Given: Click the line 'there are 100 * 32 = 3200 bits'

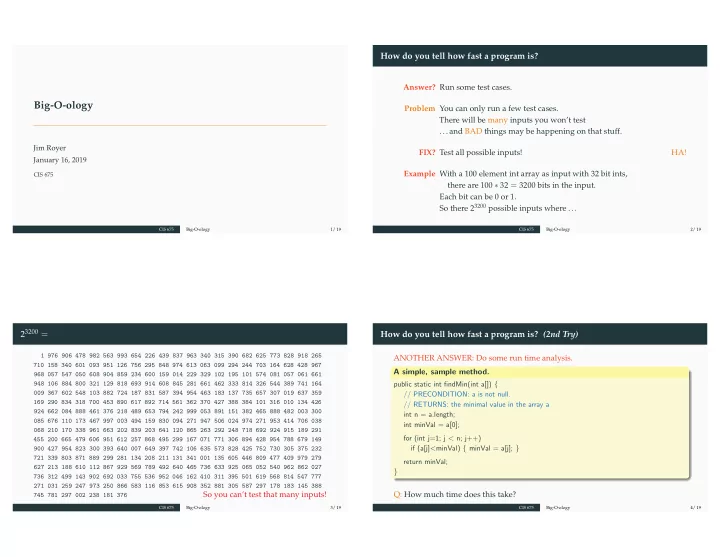Looking at the screenshot, I should tap(522, 185).
